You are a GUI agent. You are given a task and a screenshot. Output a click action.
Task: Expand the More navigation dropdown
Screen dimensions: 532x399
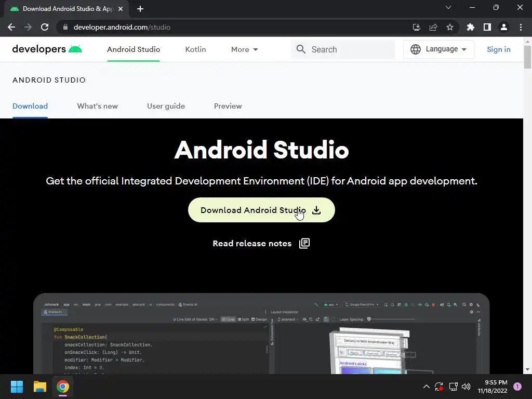[x=244, y=49]
